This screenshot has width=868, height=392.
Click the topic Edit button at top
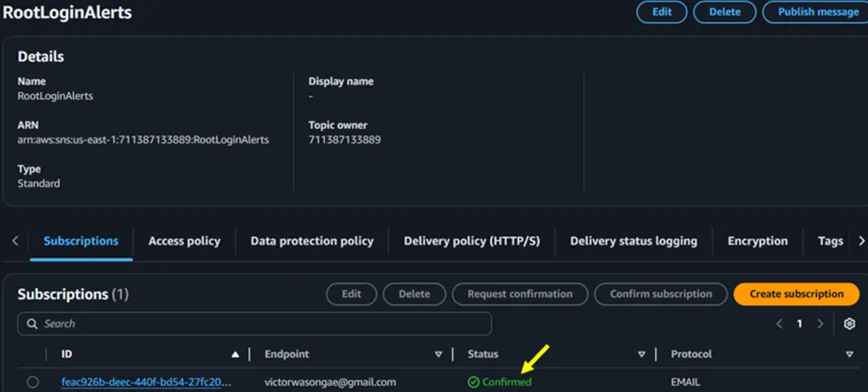(x=661, y=12)
